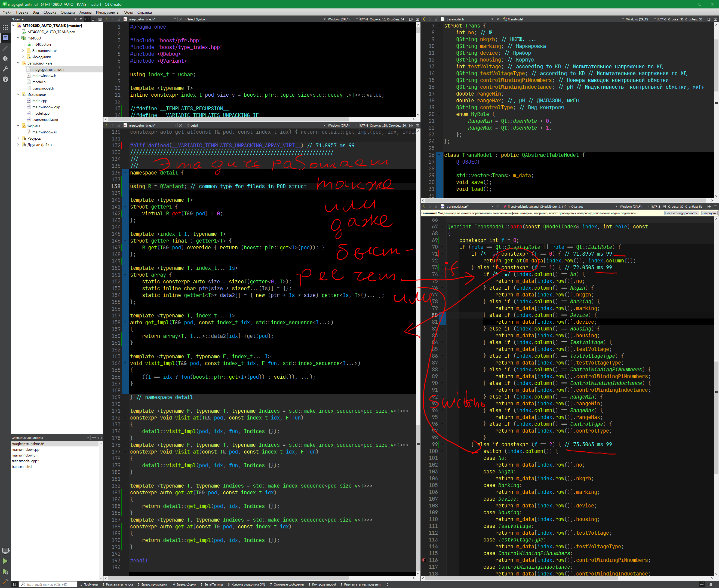The width and height of the screenshot is (719, 588).
Task: Open the Вывод сборки output pane
Action: pos(185,584)
